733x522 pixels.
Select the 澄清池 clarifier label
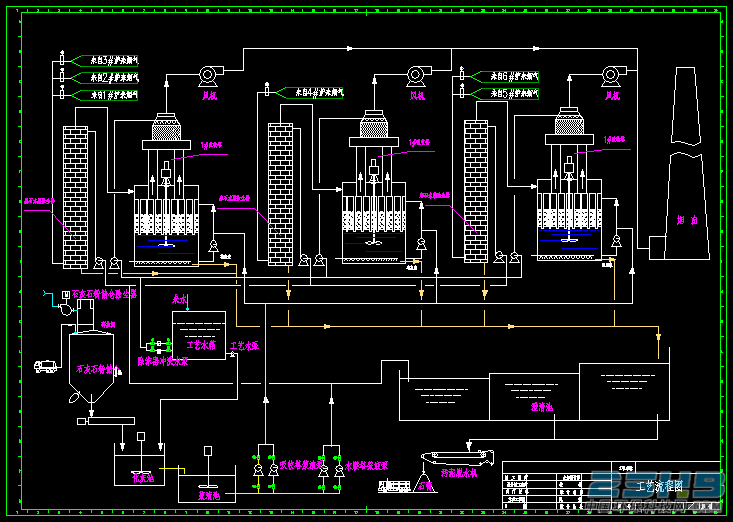coord(542,406)
